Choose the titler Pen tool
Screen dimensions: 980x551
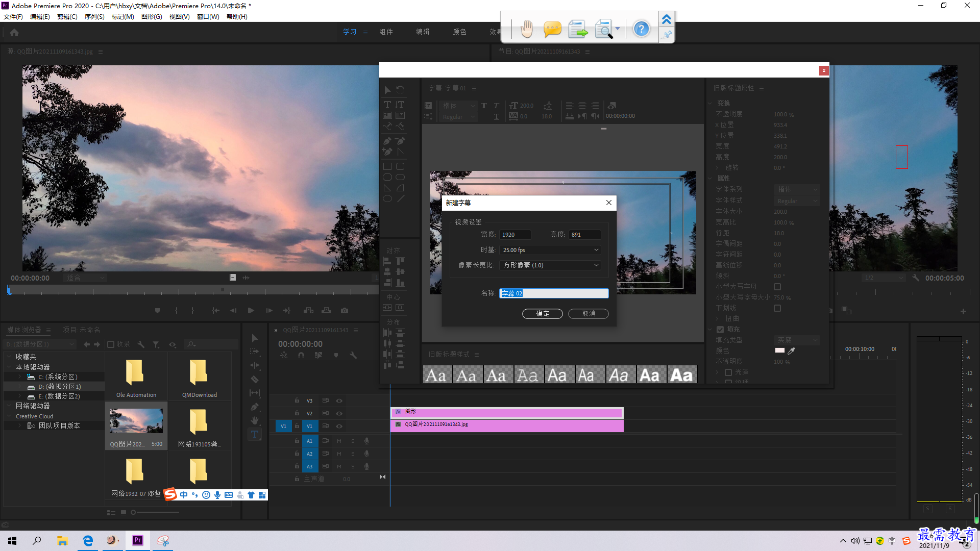tap(387, 141)
